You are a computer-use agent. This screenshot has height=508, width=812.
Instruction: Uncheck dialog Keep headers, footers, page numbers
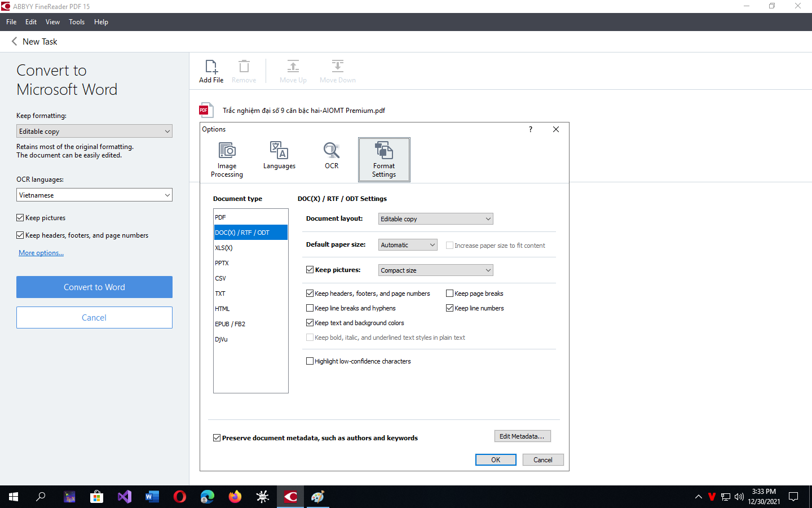pos(310,294)
